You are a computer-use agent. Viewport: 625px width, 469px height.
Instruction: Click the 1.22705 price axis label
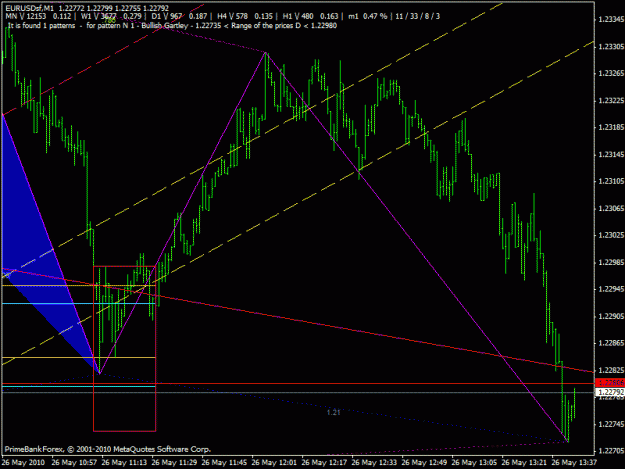[611, 451]
